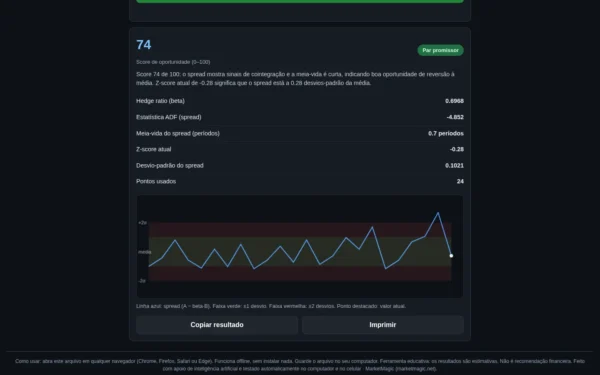Click the +2σ axis label on chart
The image size is (600, 375).
point(142,223)
